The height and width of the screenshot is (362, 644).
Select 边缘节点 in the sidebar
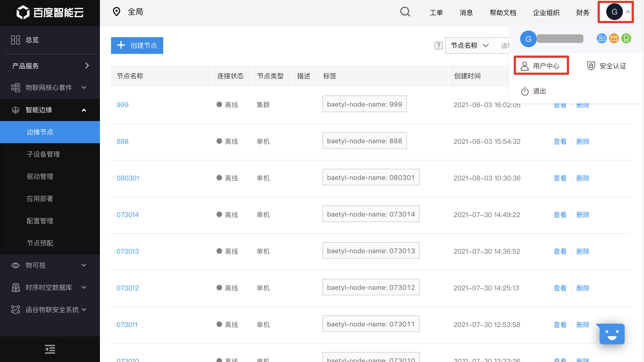coord(50,132)
